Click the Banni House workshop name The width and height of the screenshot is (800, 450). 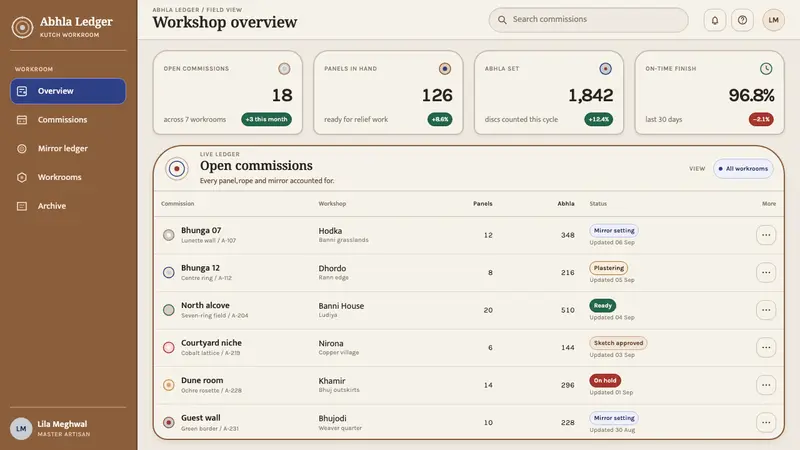(x=341, y=306)
